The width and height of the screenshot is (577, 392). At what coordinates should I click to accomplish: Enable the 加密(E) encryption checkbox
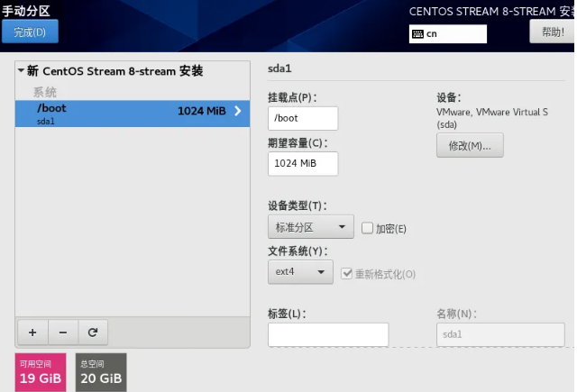click(367, 228)
